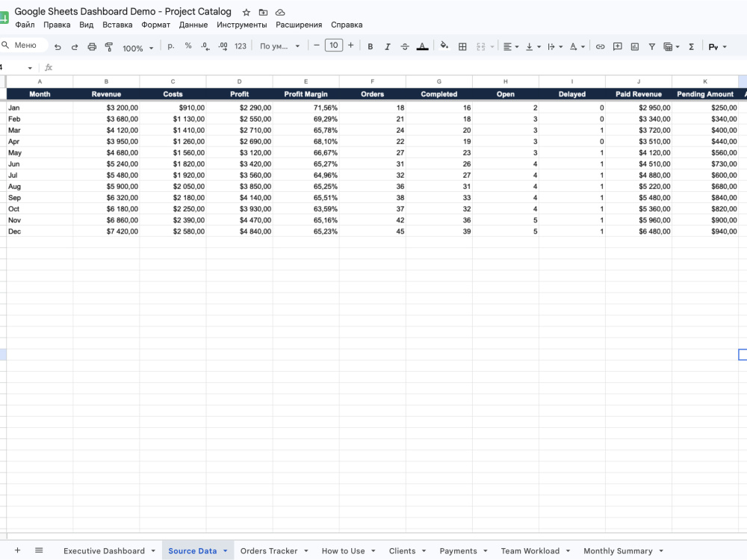Insert a hyperlink
The width and height of the screenshot is (747, 560).
(601, 46)
